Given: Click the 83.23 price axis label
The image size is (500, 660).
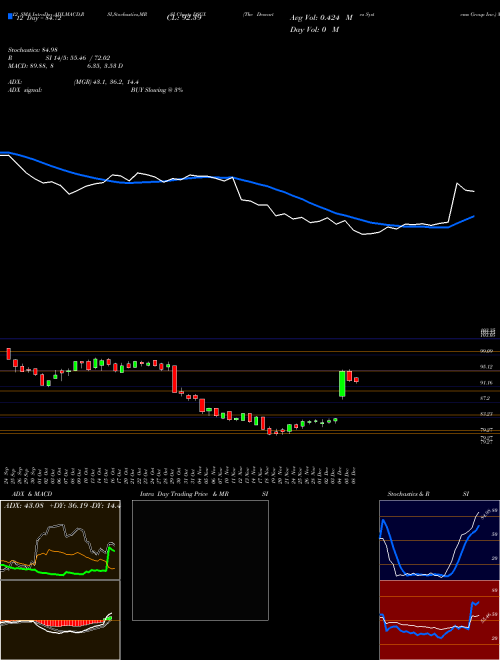Looking at the screenshot, I should 486,414.
